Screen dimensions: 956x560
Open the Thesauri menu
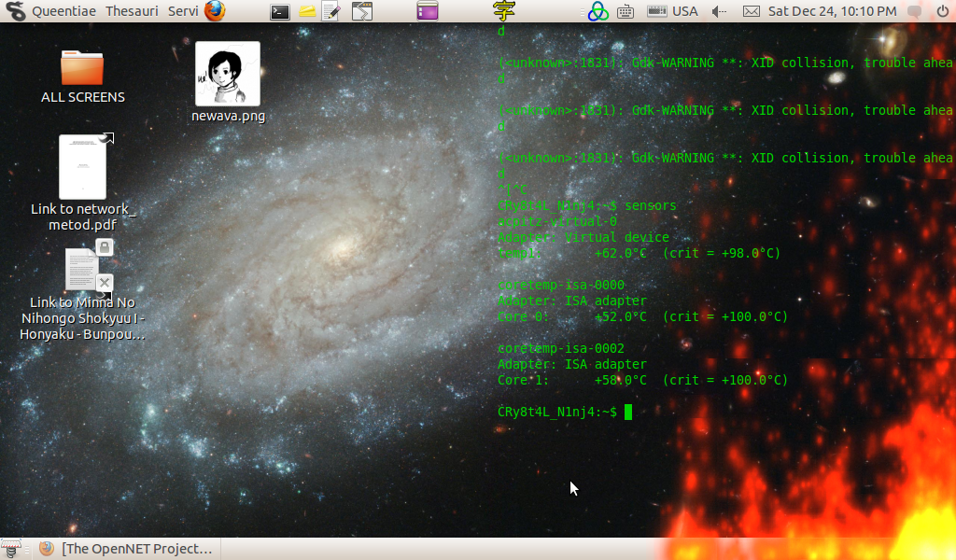point(132,11)
